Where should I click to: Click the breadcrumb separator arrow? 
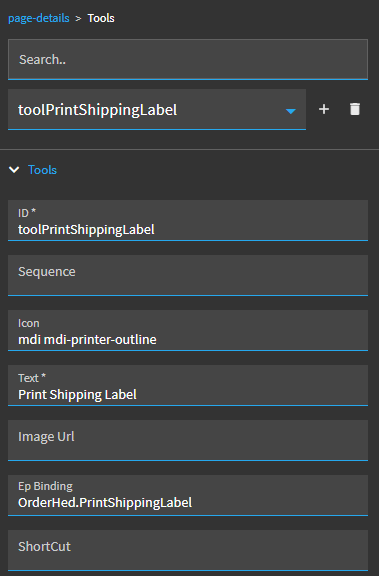(x=78, y=18)
